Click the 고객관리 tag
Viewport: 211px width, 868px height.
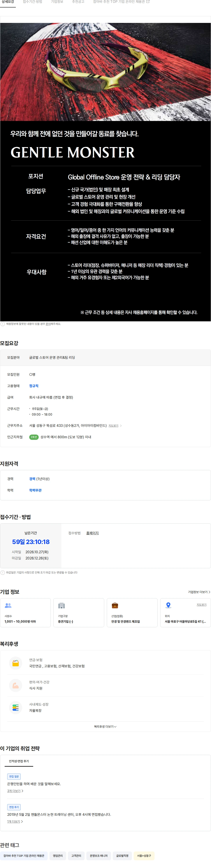[x=76, y=855]
